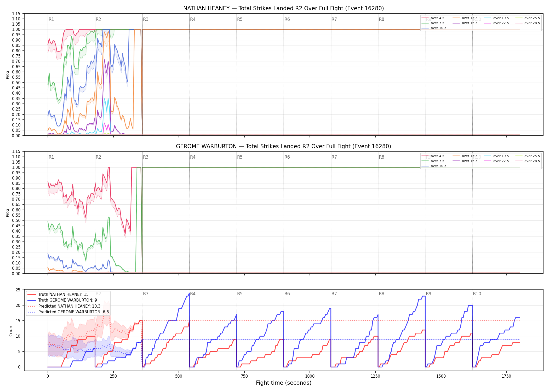Click the R1 marker in Nathan Heaney chart
This screenshot has height=392, width=549.
[51, 19]
